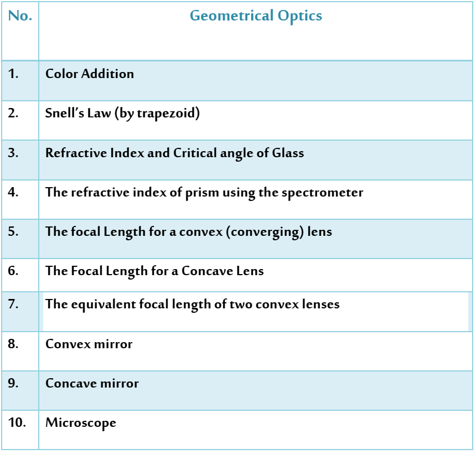Open "Snell's Law (by trapezoid)" experiment
Viewport: 476px width, 454px height.
click(x=122, y=114)
